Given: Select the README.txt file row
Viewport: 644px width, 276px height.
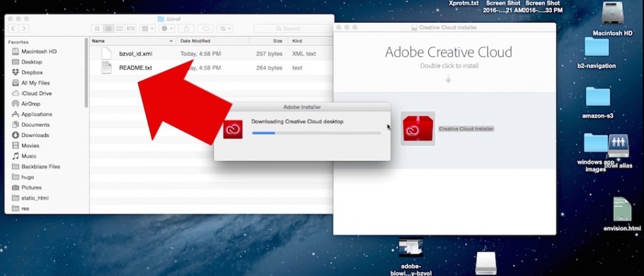Looking at the screenshot, I should click(211, 68).
